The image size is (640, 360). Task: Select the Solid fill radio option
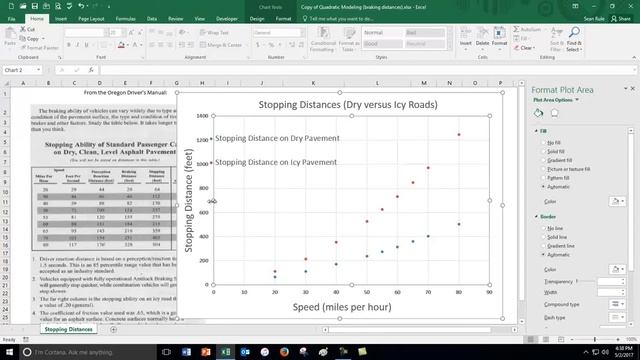pyautogui.click(x=543, y=151)
